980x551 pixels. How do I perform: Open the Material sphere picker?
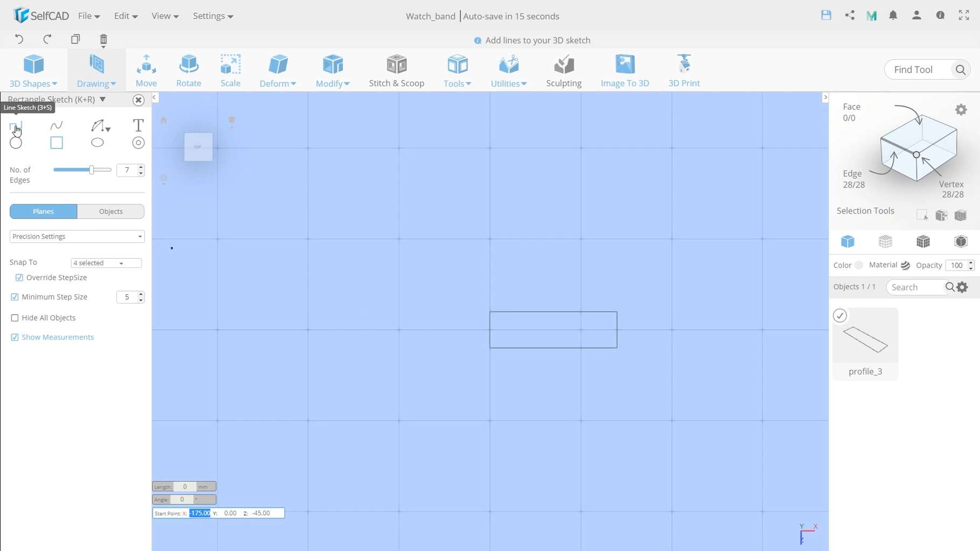[905, 265]
